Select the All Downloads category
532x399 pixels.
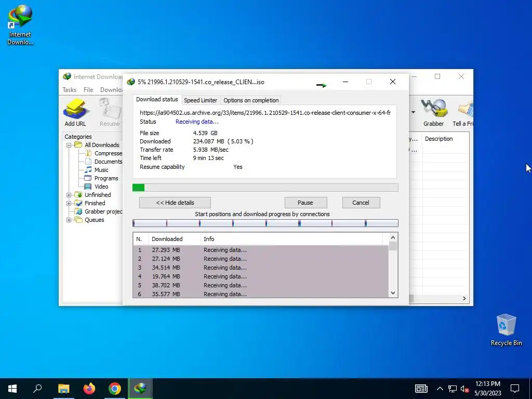tap(102, 145)
